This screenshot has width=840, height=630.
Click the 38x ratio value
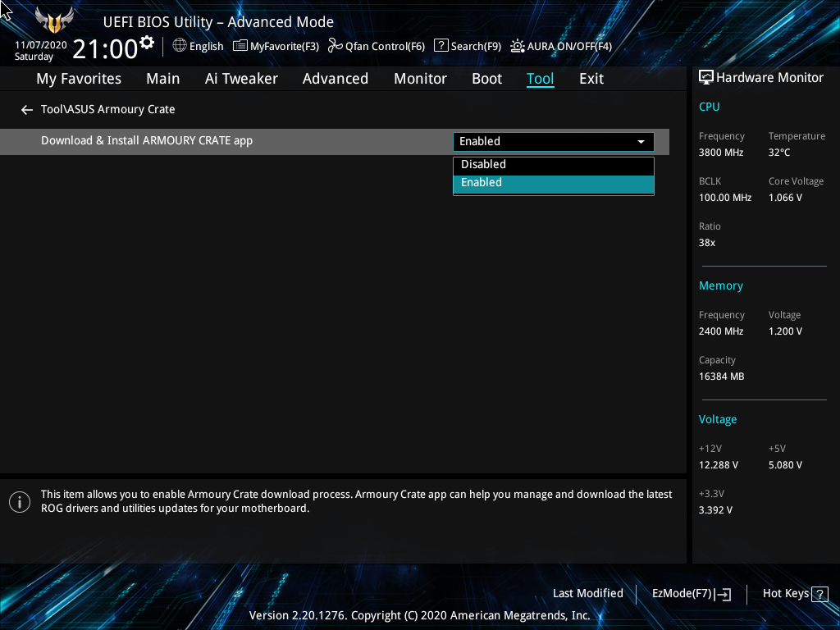707,243
